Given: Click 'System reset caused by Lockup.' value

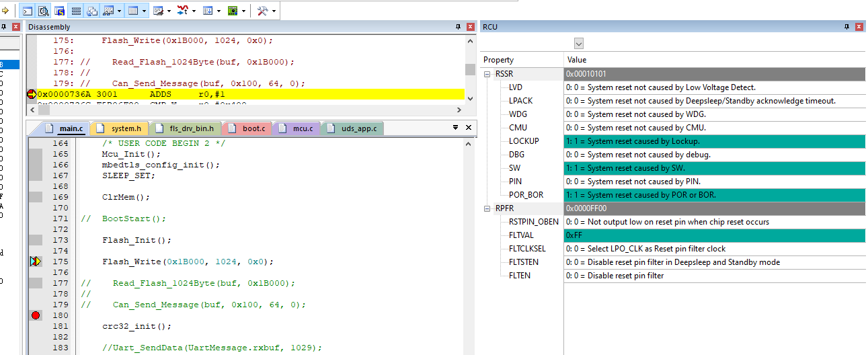Looking at the screenshot, I should pyautogui.click(x=715, y=141).
